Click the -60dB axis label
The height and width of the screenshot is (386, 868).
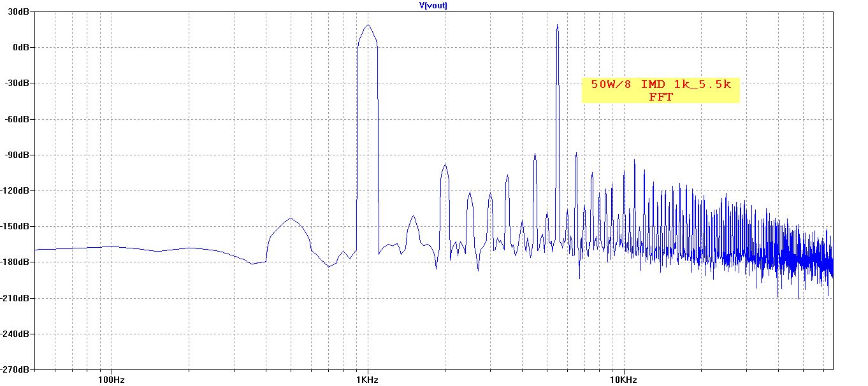click(18, 119)
